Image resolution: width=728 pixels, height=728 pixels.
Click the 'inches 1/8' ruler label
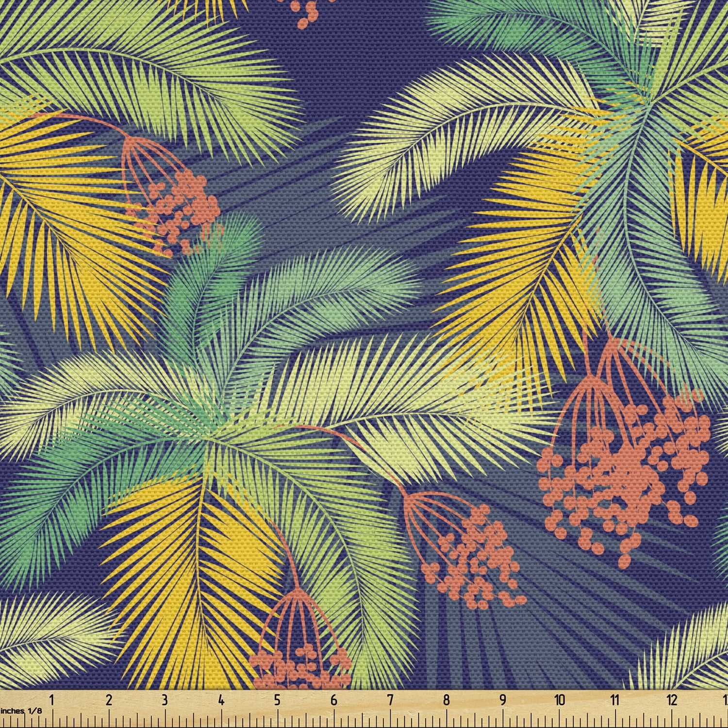(21, 711)
